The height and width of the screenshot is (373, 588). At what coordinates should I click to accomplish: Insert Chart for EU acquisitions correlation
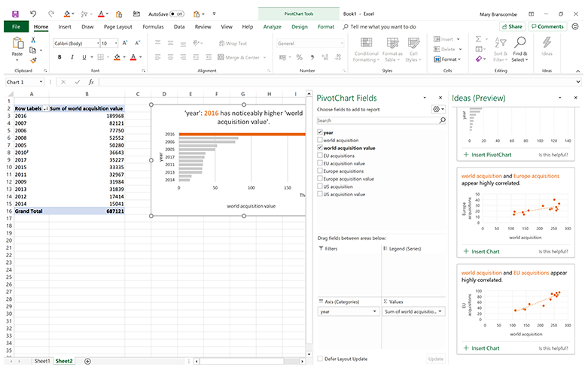tap(482, 348)
